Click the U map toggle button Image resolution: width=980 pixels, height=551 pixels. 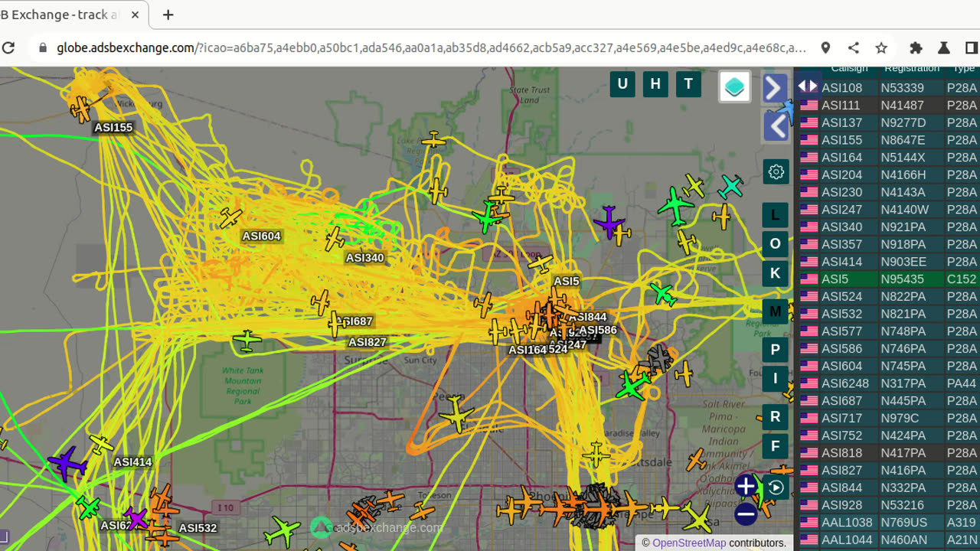tap(622, 84)
